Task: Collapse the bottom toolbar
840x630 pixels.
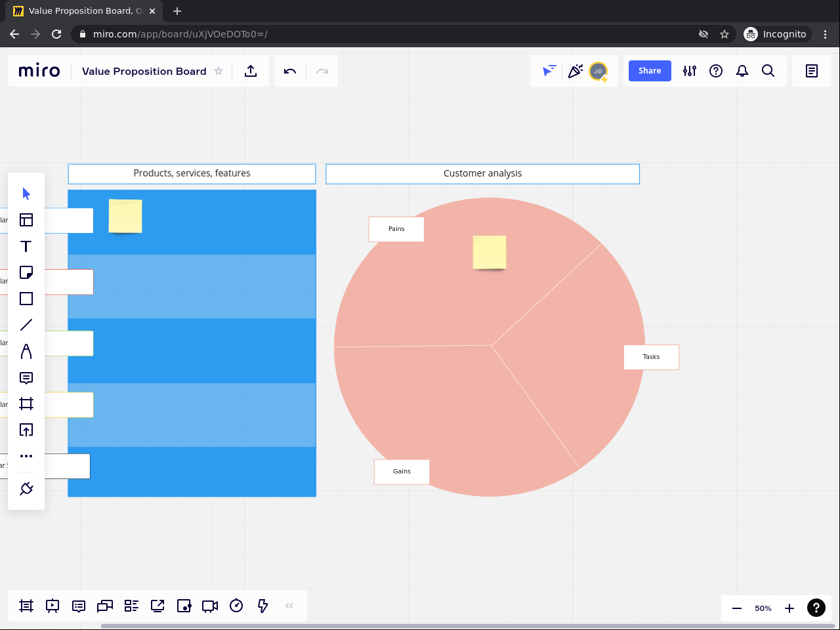Action: [x=289, y=606]
